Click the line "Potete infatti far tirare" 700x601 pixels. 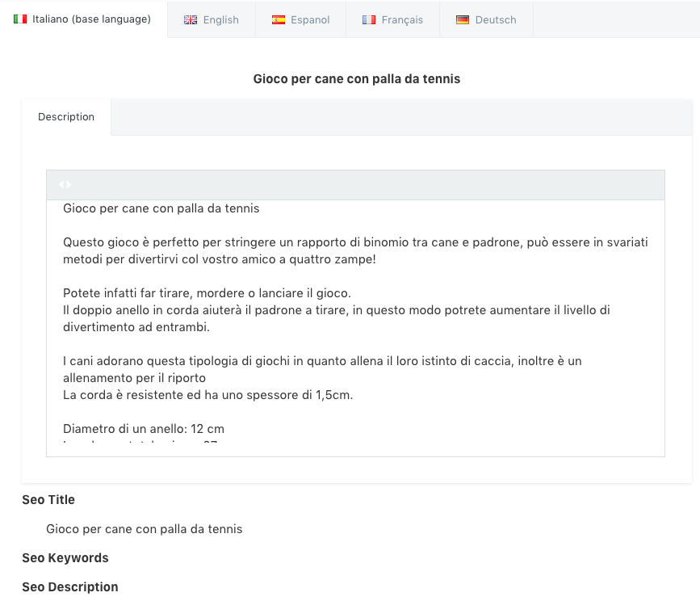point(207,292)
